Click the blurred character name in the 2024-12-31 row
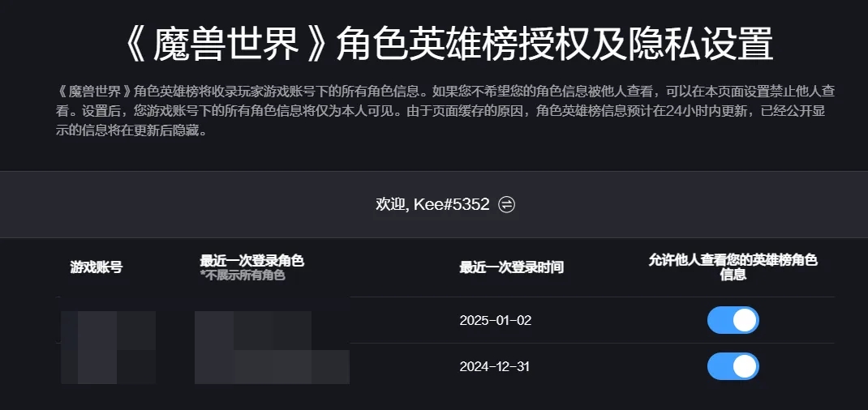868x410 pixels. pos(272,366)
